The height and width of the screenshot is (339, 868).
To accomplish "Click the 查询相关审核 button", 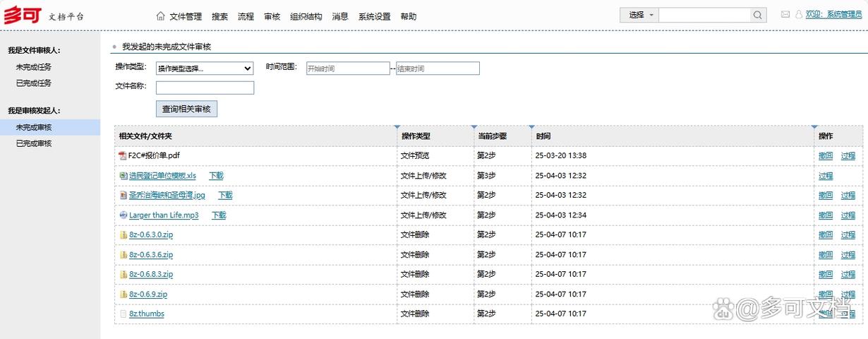I will (186, 109).
